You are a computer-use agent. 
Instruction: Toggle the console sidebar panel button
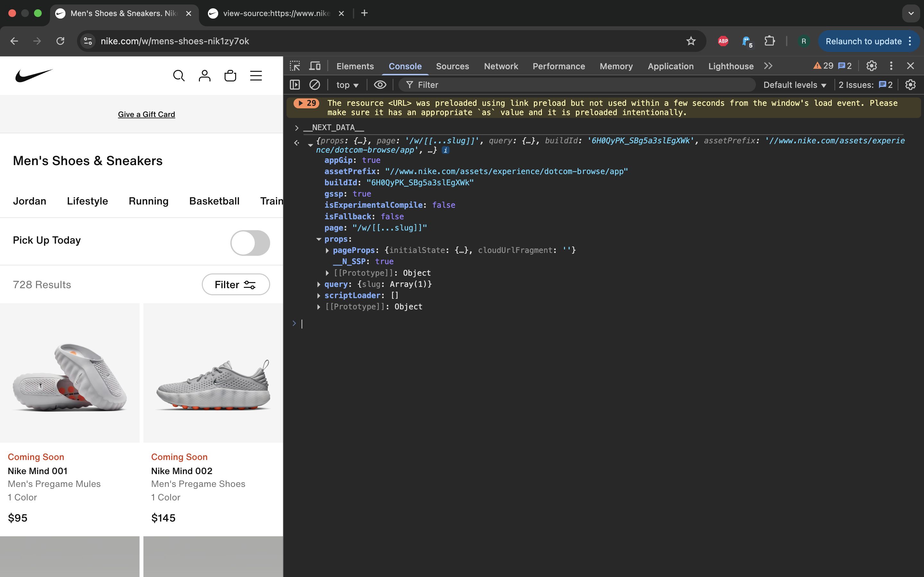coord(295,85)
